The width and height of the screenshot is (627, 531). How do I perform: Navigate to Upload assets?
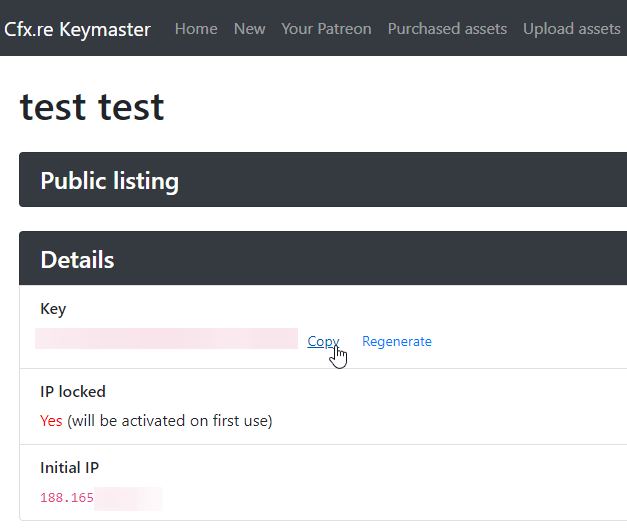tap(571, 29)
